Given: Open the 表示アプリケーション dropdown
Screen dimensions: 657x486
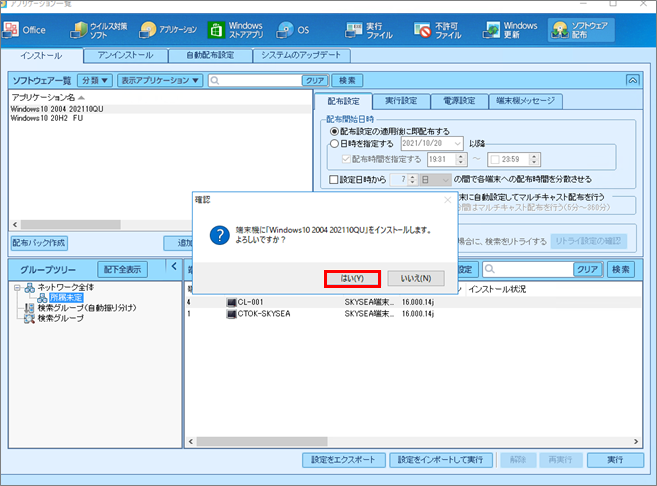Looking at the screenshot, I should pos(160,80).
